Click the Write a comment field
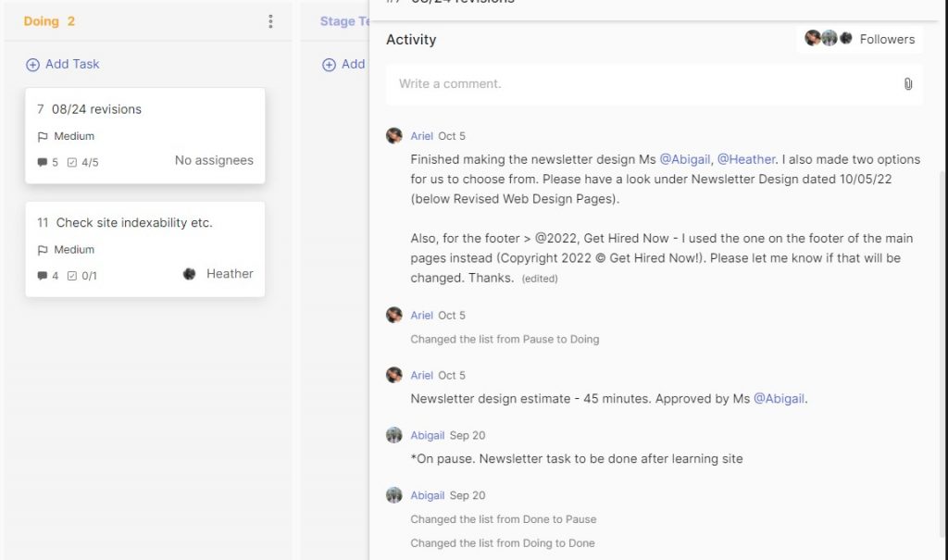Screen dimensions: 948x560 639,84
